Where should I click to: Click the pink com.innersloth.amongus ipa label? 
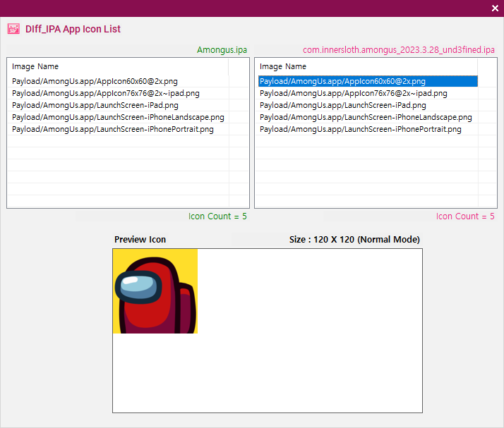pos(399,50)
